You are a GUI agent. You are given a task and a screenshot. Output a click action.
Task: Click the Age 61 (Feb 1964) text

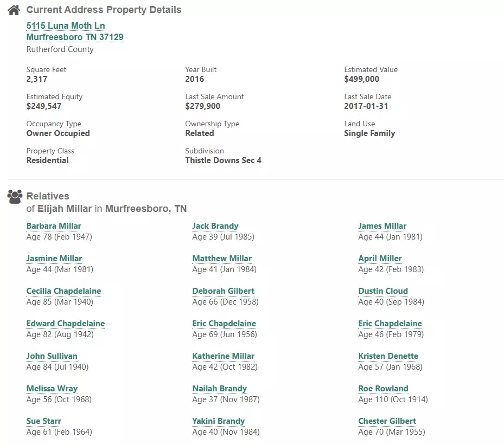[59, 432]
